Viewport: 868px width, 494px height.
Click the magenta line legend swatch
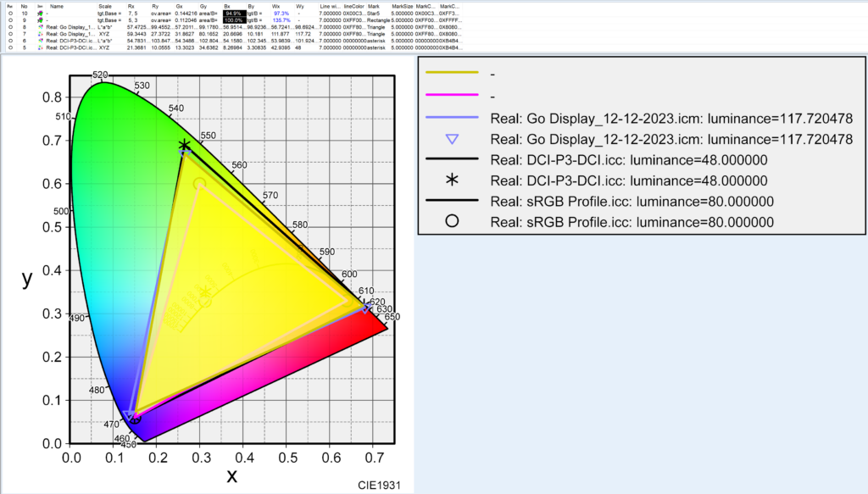[x=452, y=95]
